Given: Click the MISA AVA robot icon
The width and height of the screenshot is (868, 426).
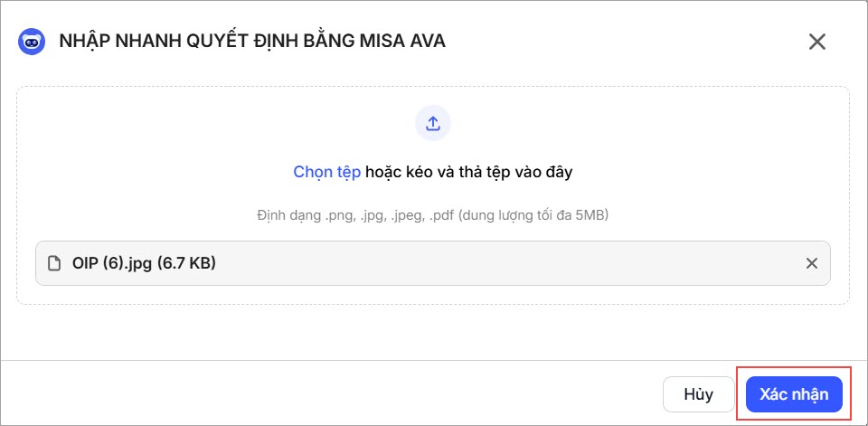Looking at the screenshot, I should pos(32,42).
